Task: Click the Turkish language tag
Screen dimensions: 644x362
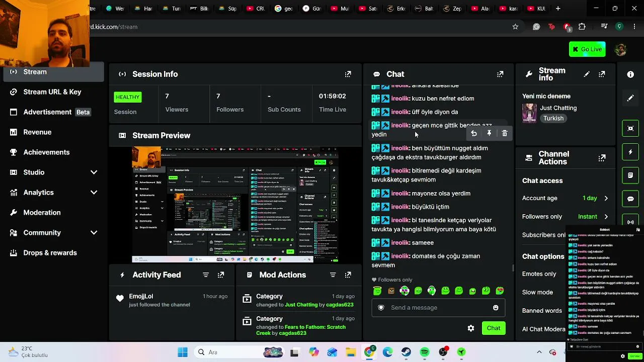Action: pyautogui.click(x=553, y=119)
